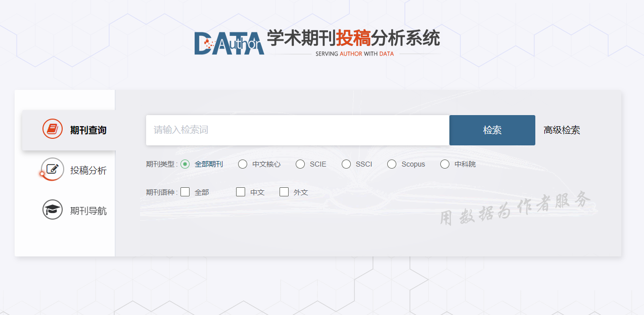Go to the 期刊导航 tab

click(88, 211)
